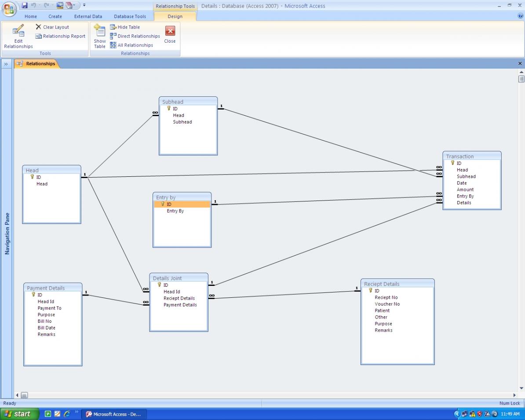The image size is (525, 420).
Task: Select Other field in Reciept Details
Action: pos(381,317)
